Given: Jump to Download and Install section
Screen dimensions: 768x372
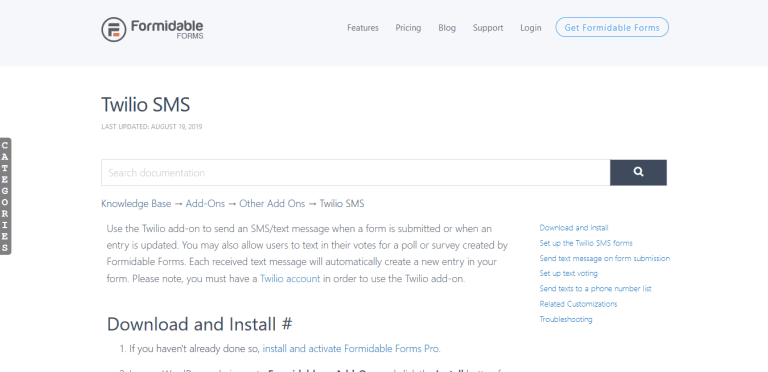Looking at the screenshot, I should pos(574,228).
